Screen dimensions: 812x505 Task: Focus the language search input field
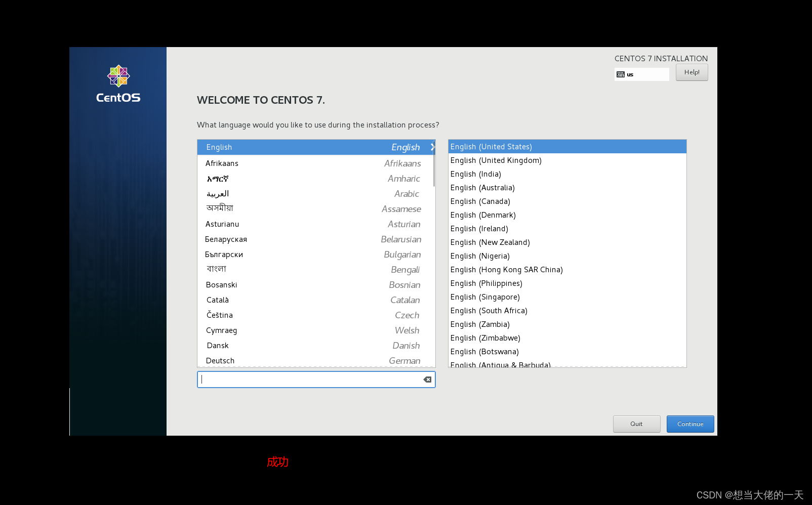(x=316, y=380)
